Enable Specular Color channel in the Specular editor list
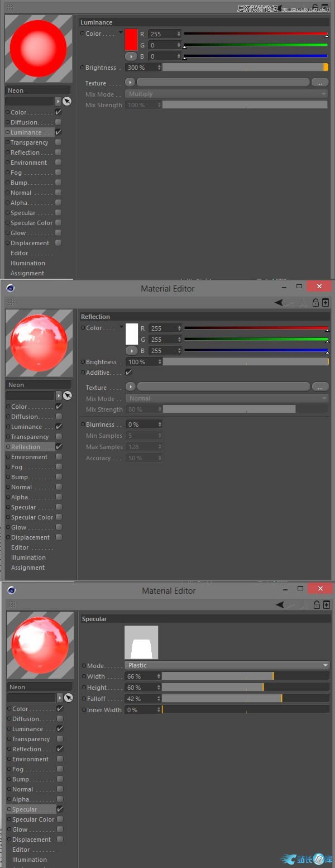 [60, 819]
